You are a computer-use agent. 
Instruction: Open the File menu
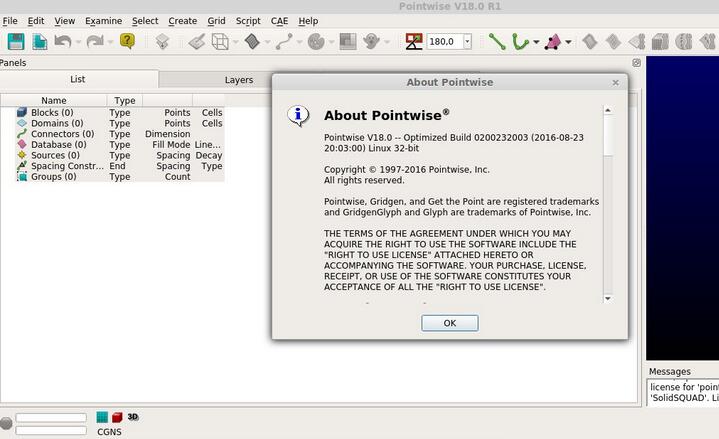click(x=10, y=21)
